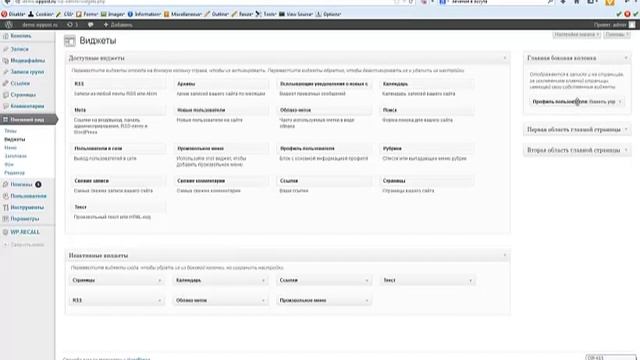Go to Редактор submenu item

[14, 173]
